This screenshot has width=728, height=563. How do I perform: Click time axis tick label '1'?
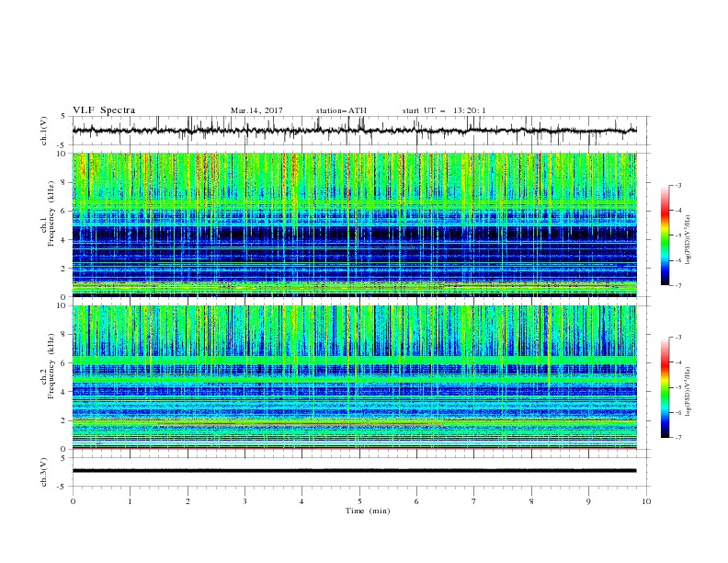(130, 501)
